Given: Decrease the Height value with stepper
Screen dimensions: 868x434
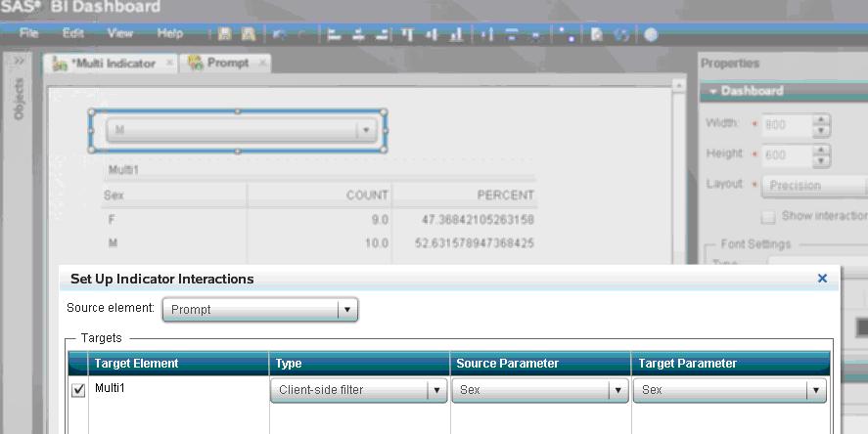Looking at the screenshot, I should (x=821, y=161).
